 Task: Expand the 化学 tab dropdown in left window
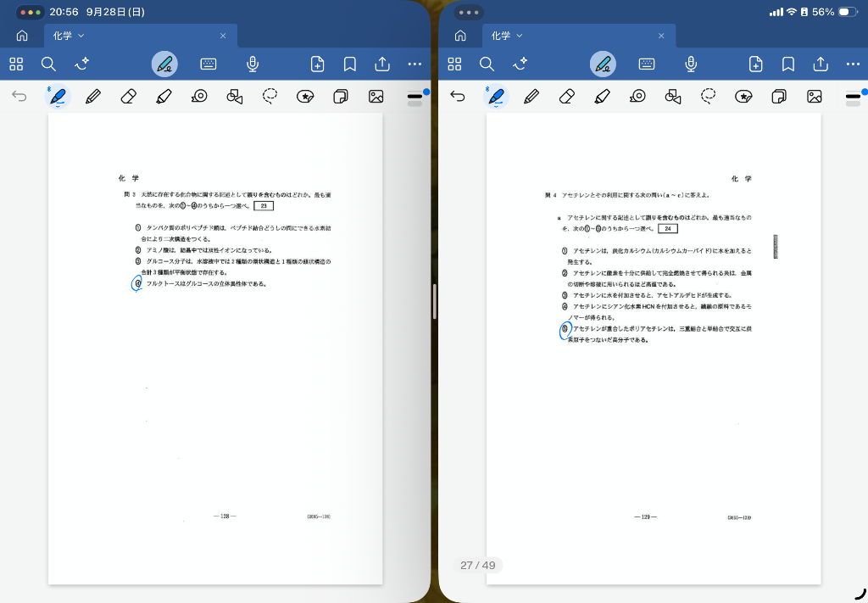click(x=81, y=36)
